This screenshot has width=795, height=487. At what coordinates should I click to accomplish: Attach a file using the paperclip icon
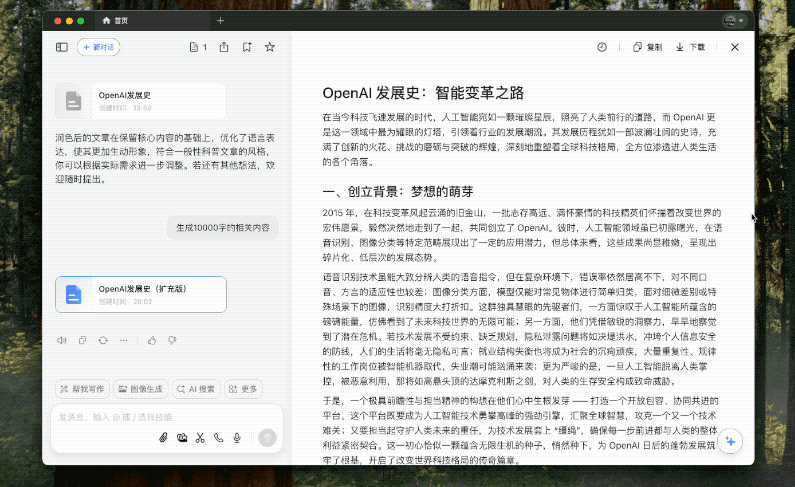pos(163,437)
